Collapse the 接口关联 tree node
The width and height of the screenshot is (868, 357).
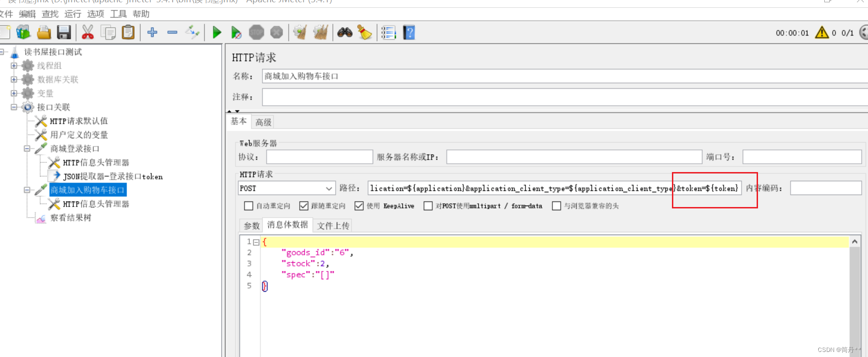(14, 107)
